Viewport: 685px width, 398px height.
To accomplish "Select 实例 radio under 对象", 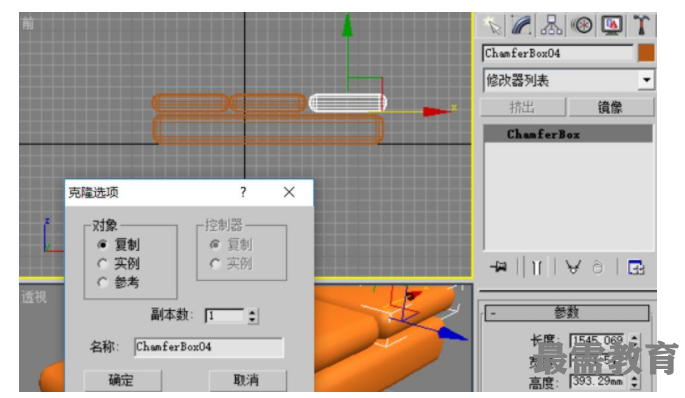I will (103, 263).
